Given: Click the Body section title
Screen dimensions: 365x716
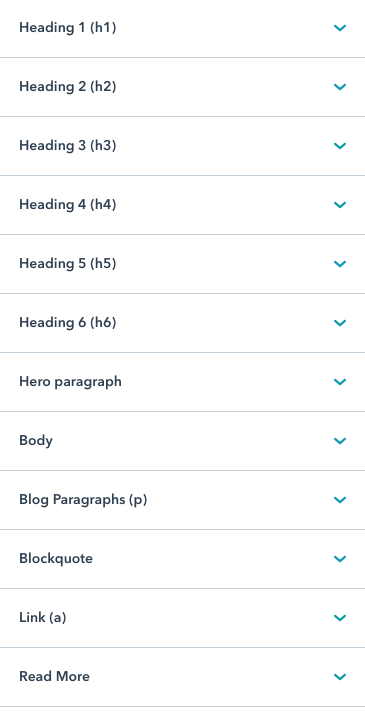Looking at the screenshot, I should [36, 441].
